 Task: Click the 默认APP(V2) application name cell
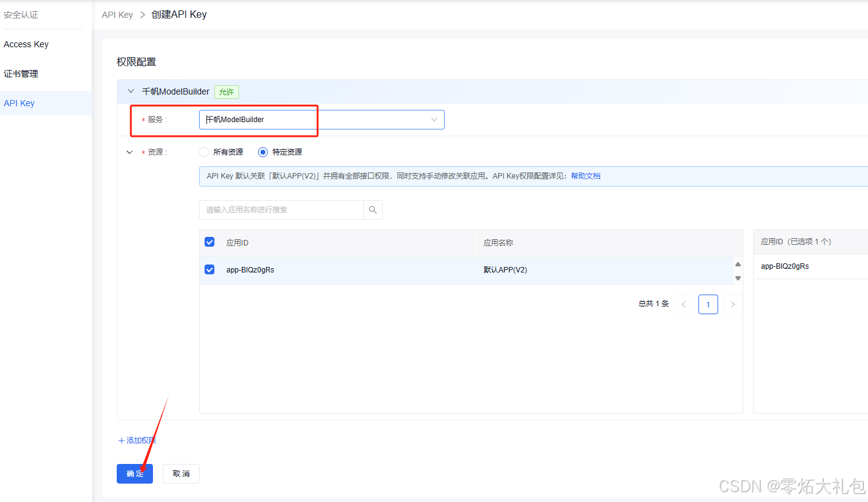pos(505,270)
